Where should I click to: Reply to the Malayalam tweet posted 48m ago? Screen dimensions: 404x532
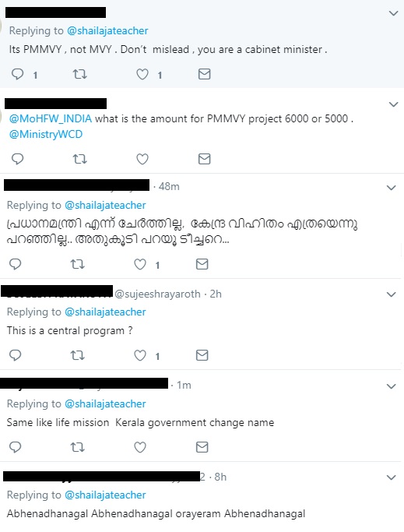[16, 264]
